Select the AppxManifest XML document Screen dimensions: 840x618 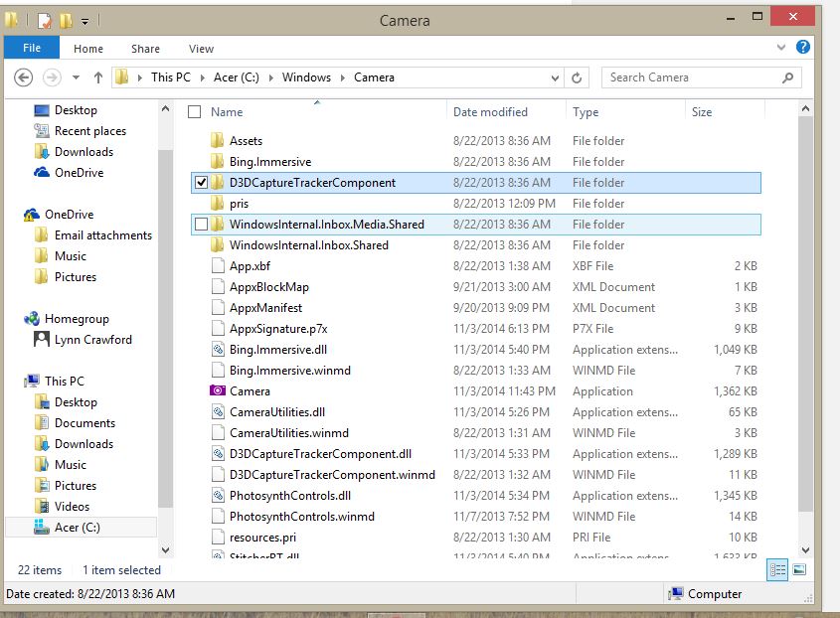476,308
